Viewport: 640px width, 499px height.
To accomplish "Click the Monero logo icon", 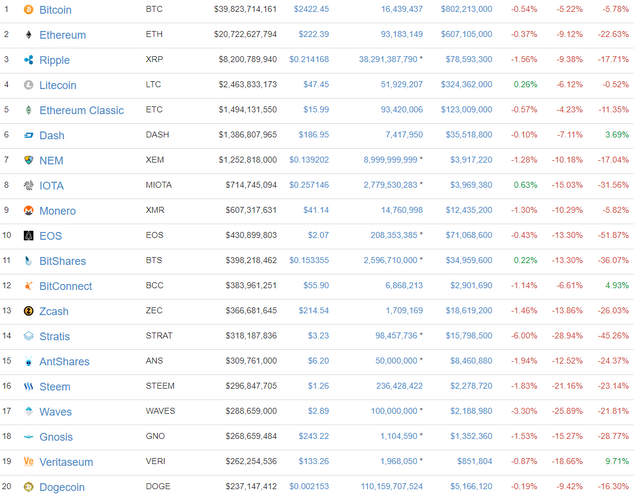I will point(29,211).
